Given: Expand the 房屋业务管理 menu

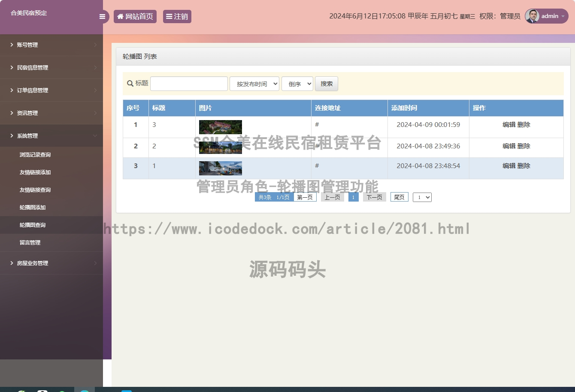Looking at the screenshot, I should [51, 263].
